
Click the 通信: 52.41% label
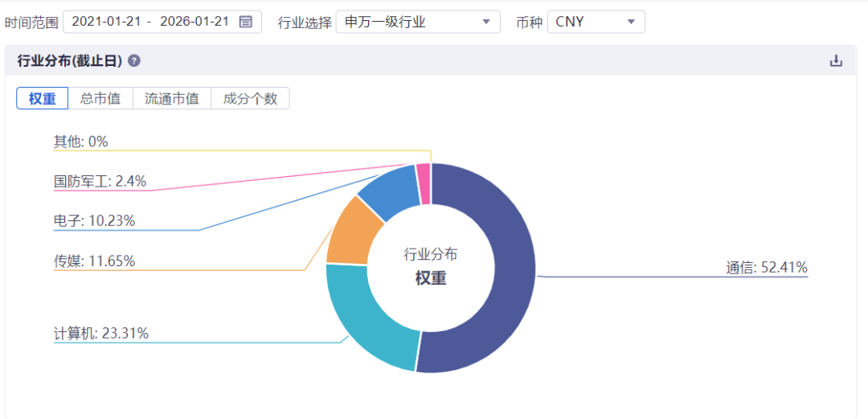coord(767,268)
